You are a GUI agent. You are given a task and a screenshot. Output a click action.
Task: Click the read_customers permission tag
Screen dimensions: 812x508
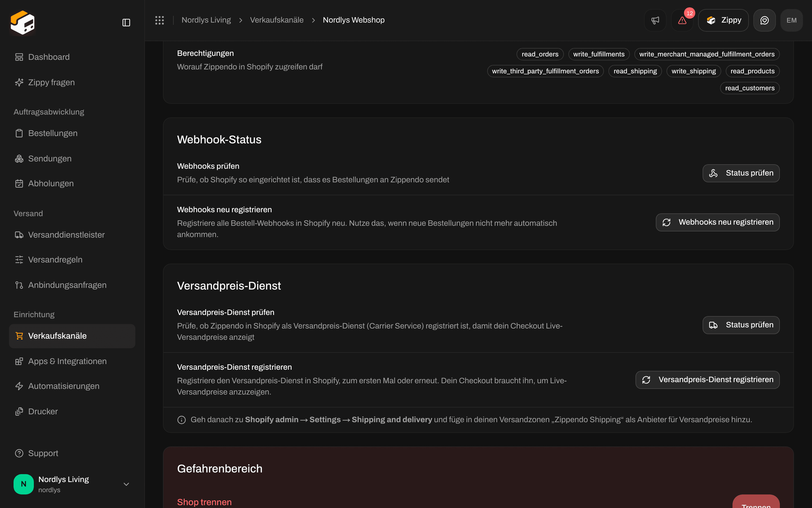tap(750, 88)
